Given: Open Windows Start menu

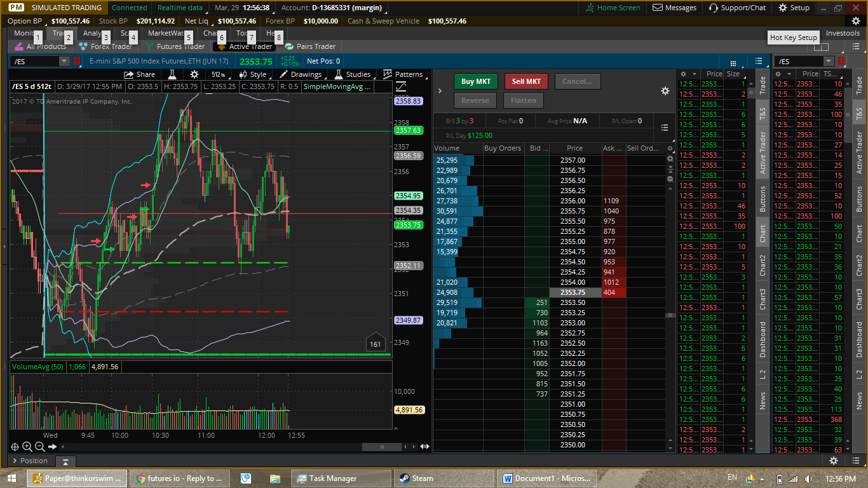Looking at the screenshot, I should coord(12,478).
